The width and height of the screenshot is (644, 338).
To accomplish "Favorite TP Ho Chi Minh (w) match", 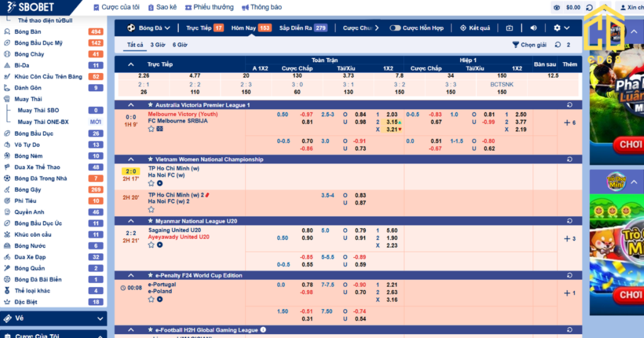I will tap(151, 183).
